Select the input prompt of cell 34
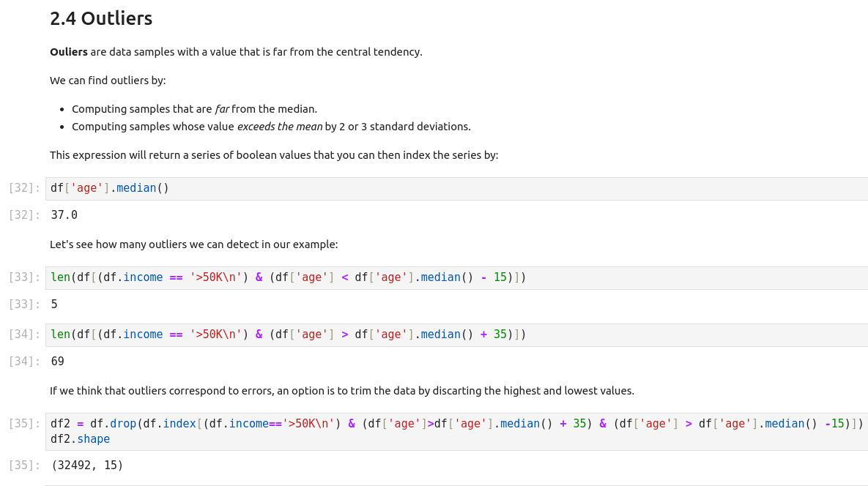Image resolution: width=868 pixels, height=486 pixels. 24,334
